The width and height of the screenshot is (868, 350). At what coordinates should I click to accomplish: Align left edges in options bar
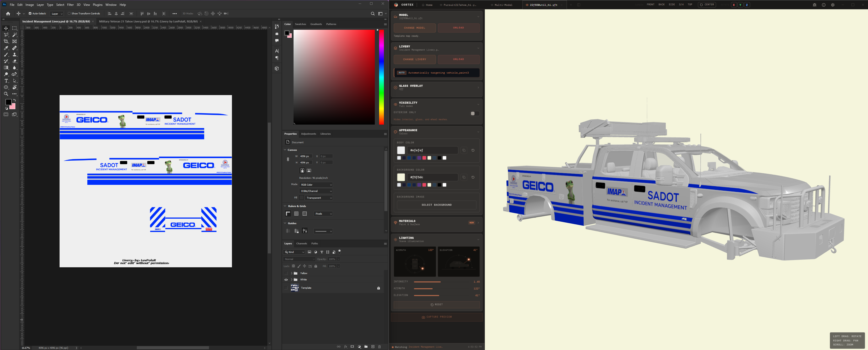click(x=110, y=13)
